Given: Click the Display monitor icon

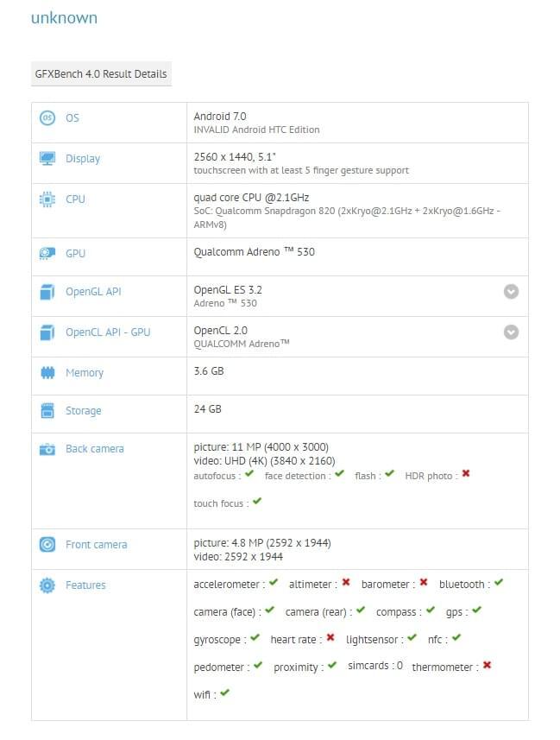Looking at the screenshot, I should [x=47, y=159].
